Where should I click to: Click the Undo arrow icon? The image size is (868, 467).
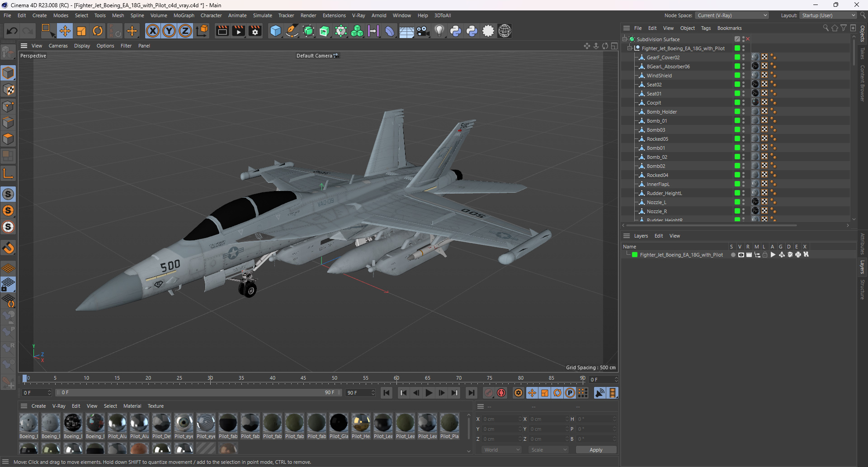pos(12,31)
